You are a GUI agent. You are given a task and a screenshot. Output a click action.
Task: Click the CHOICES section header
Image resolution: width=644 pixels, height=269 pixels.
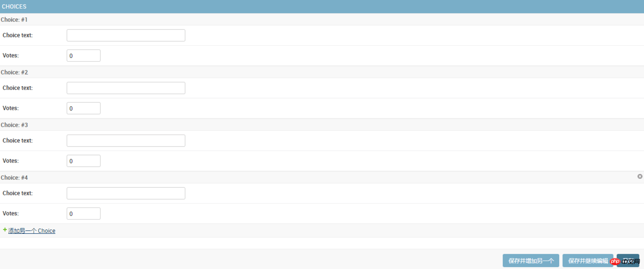click(x=322, y=6)
